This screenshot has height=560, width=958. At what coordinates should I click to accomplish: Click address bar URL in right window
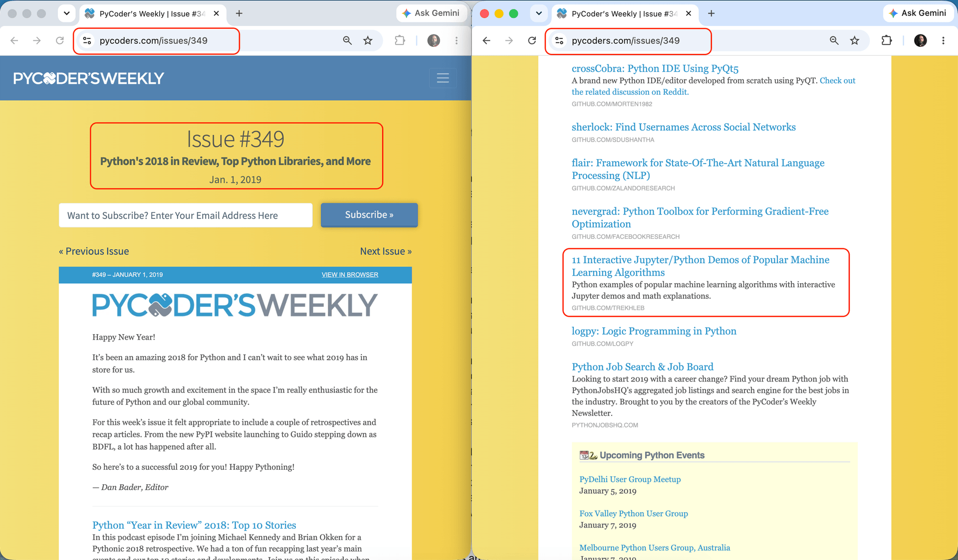(626, 40)
